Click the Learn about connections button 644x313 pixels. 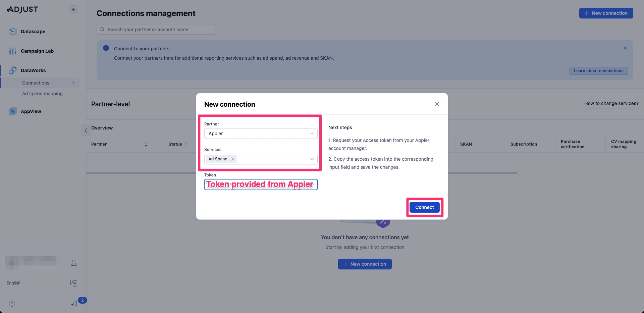tap(598, 71)
